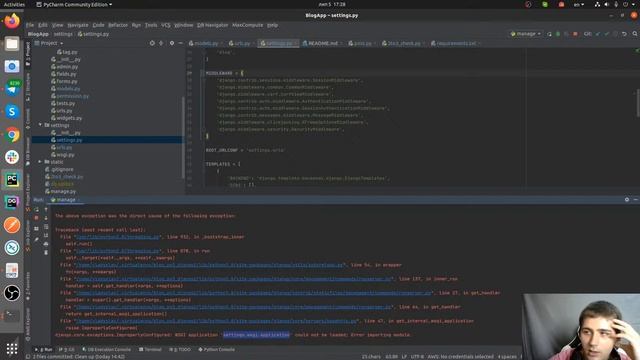Open Run panel settings gear icon
The image size is (640, 360).
coord(627,200)
